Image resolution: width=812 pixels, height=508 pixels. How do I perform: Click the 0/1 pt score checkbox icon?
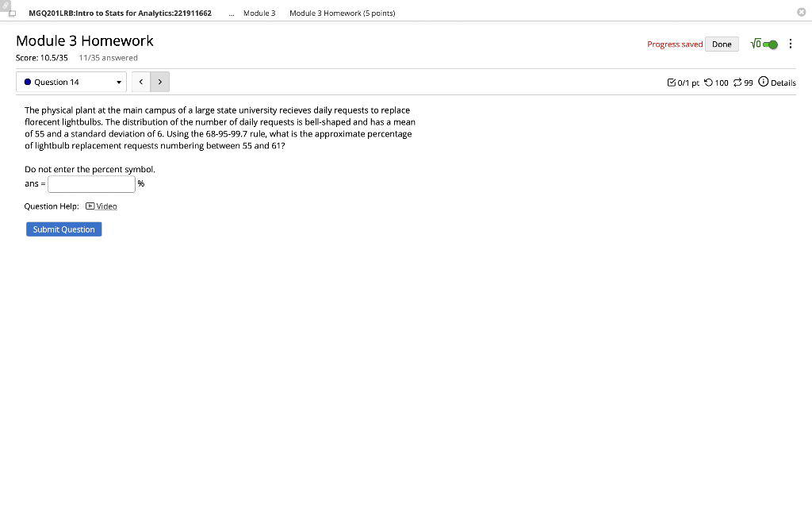pos(672,83)
